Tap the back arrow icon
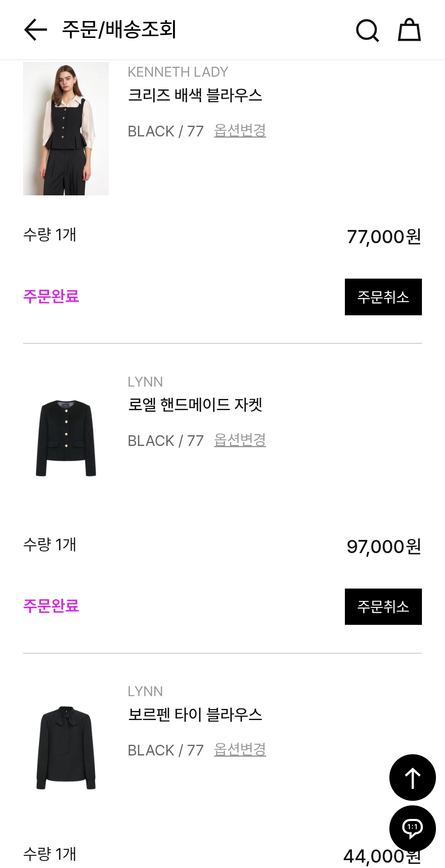The image size is (445, 868). point(35,30)
